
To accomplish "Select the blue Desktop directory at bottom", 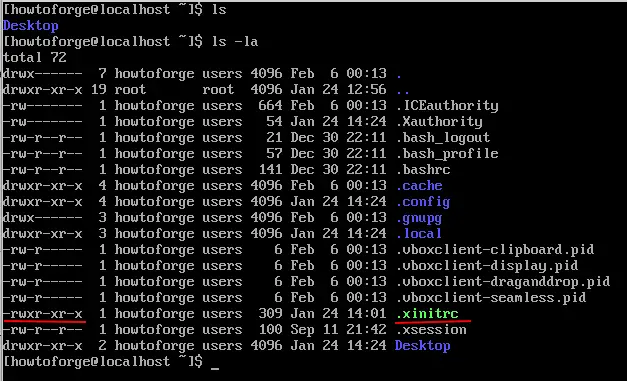I will pyautogui.click(x=423, y=345).
